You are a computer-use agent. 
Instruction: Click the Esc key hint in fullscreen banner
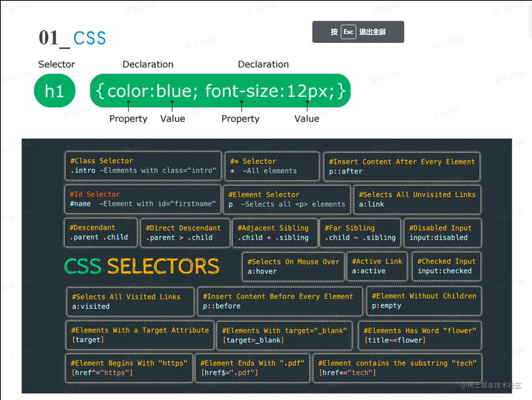point(348,32)
